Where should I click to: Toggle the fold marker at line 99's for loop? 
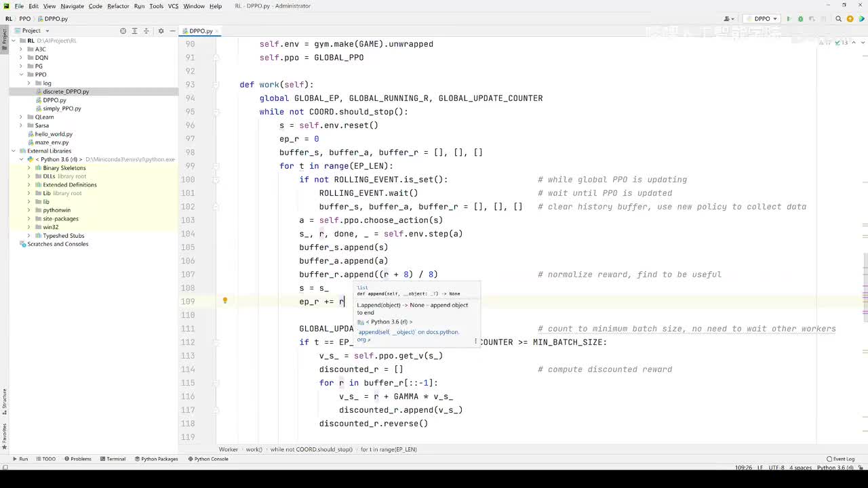tap(217, 166)
